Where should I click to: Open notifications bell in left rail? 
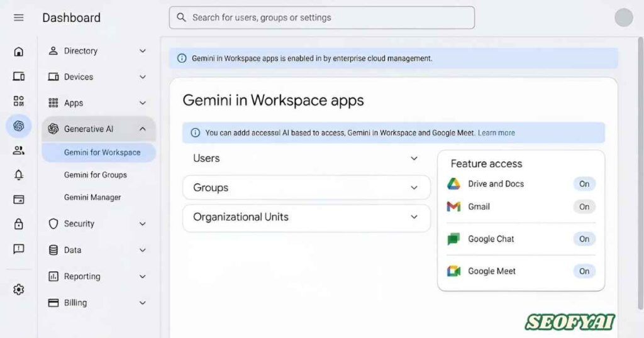click(18, 175)
